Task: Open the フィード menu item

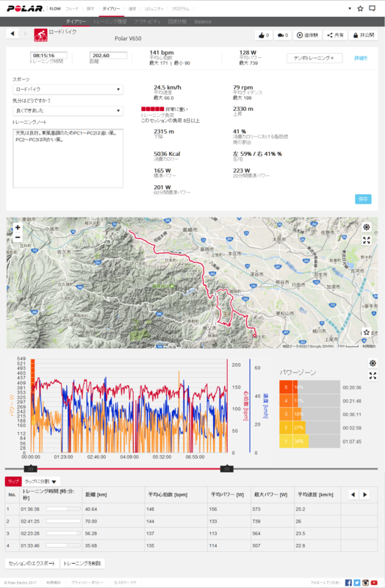Action: (x=72, y=9)
